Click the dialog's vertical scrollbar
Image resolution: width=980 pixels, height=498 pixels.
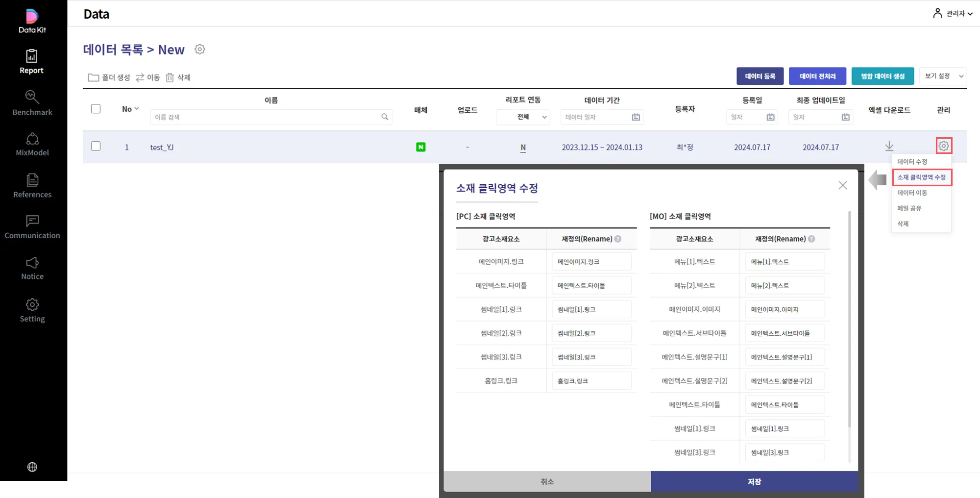(850, 319)
